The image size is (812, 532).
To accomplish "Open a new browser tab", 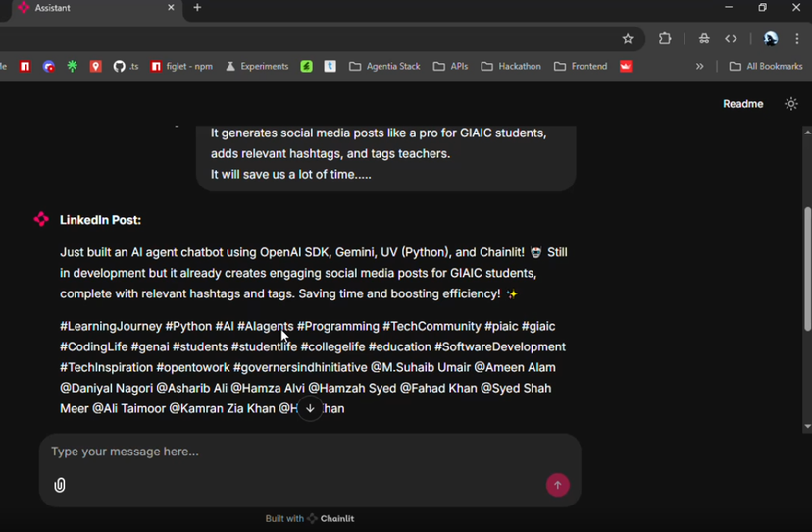I will (197, 8).
